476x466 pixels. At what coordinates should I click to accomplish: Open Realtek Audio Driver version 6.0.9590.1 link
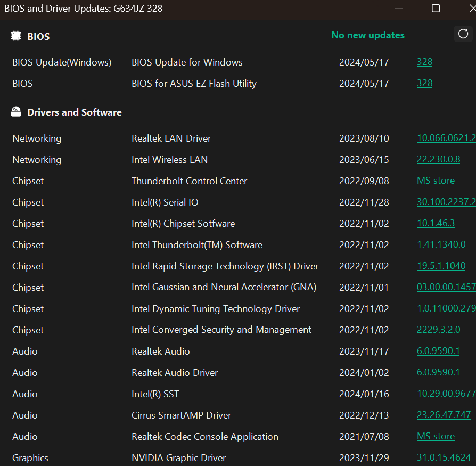click(438, 372)
